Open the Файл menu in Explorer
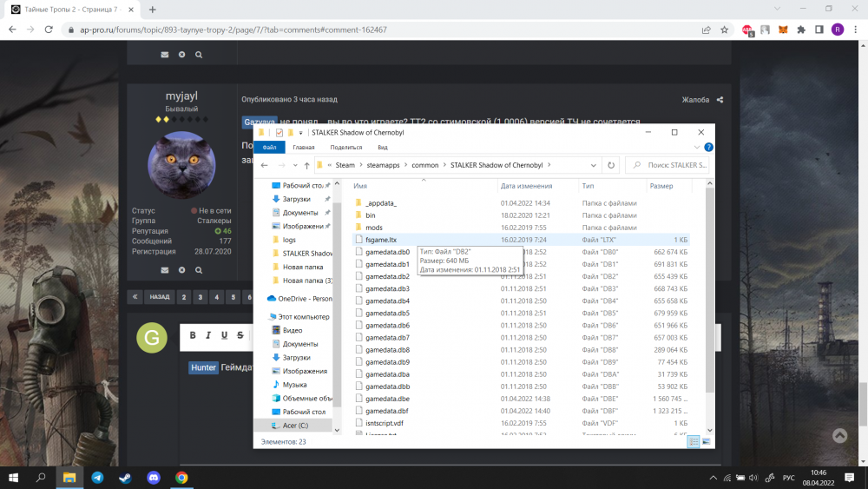Image resolution: width=868 pixels, height=489 pixels. pyautogui.click(x=269, y=148)
